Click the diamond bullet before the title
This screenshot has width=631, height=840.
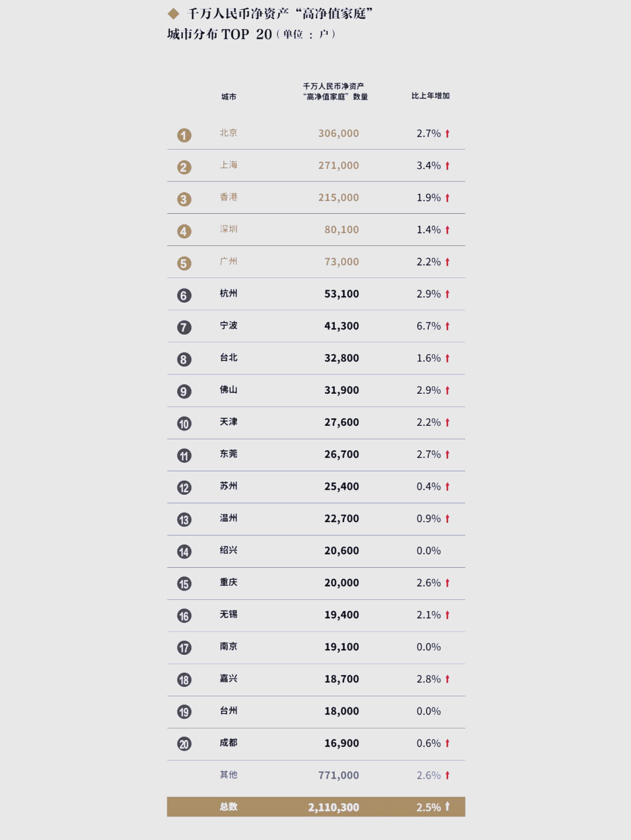coord(174,13)
